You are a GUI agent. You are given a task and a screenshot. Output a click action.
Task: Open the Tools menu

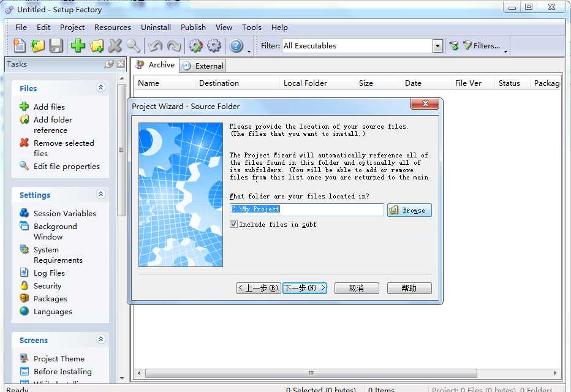click(252, 28)
